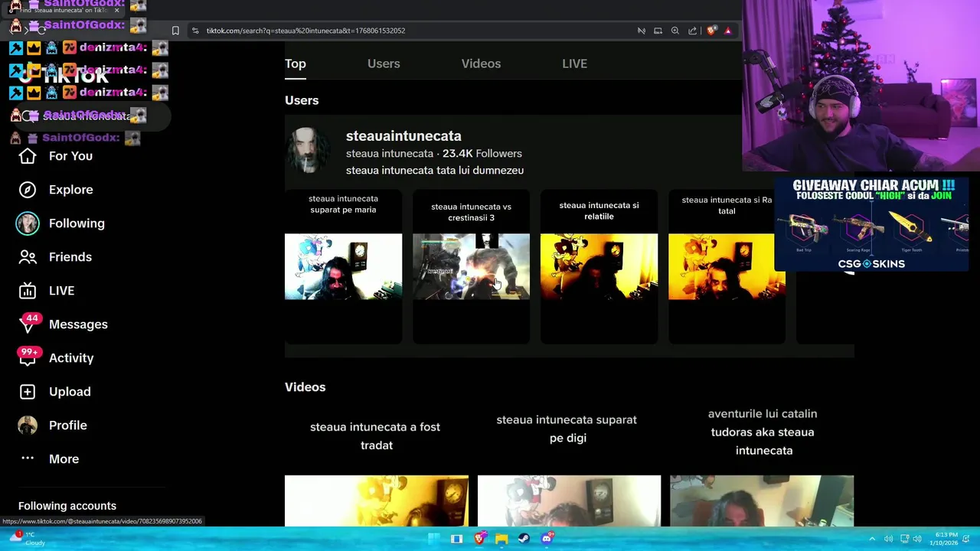This screenshot has height=551, width=980.
Task: Click the cast/screen icon in address bar
Action: pos(658,31)
